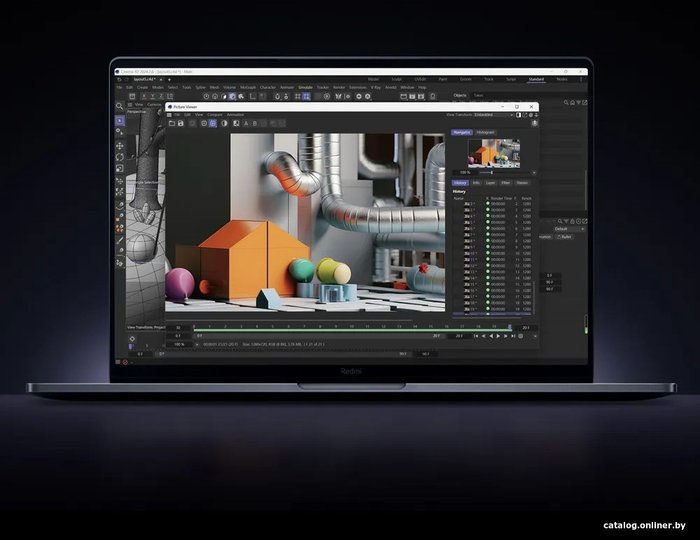700x540 pixels.
Task: Click the green progress bar in Picture Viewer timeline
Action: 351,330
